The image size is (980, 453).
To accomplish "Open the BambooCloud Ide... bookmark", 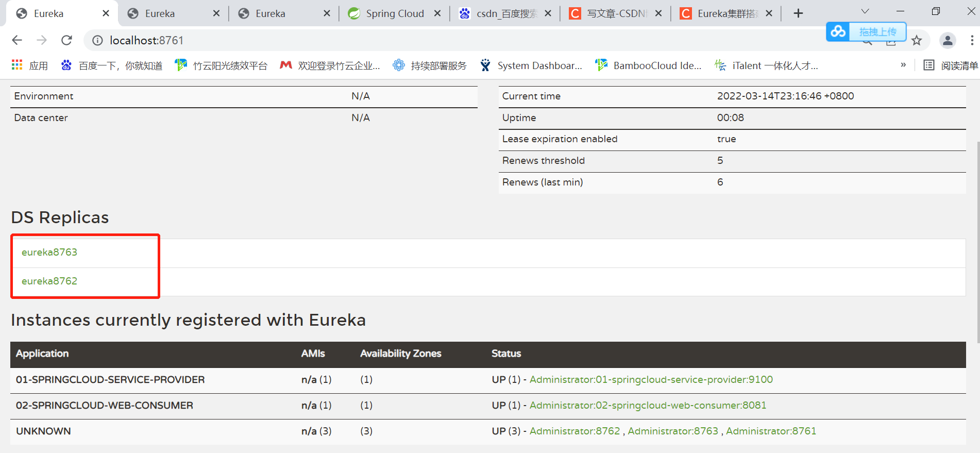I will pos(648,65).
